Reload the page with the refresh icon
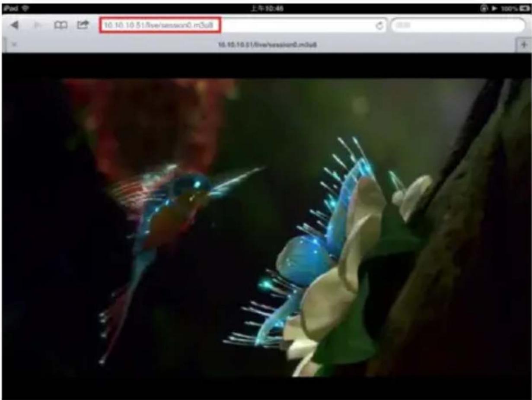 (380, 26)
